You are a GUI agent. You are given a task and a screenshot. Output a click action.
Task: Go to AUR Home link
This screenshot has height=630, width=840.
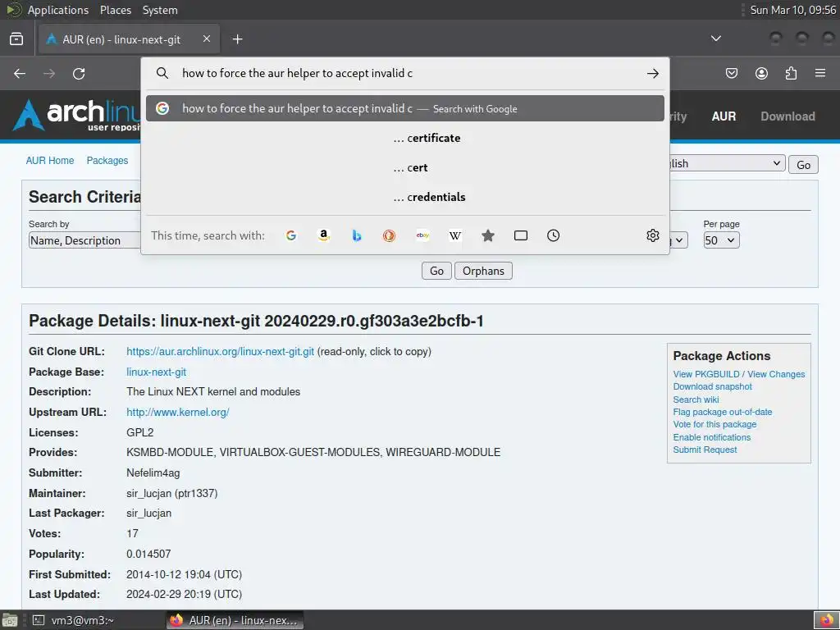pyautogui.click(x=50, y=161)
